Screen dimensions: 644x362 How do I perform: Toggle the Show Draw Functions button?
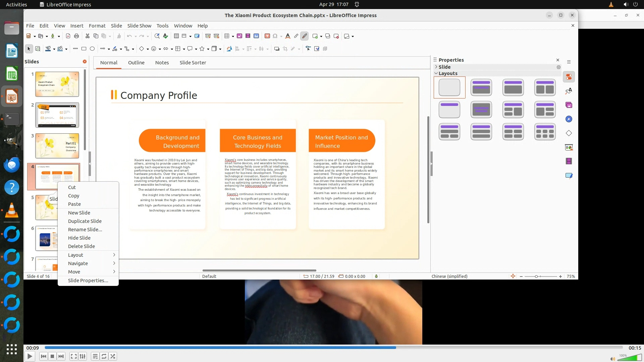coord(304,36)
